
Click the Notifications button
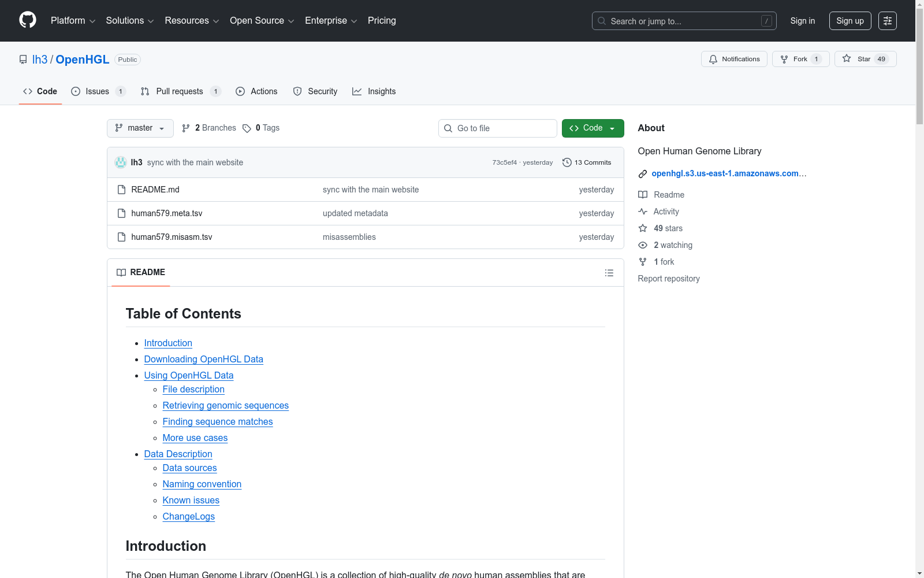click(x=734, y=59)
